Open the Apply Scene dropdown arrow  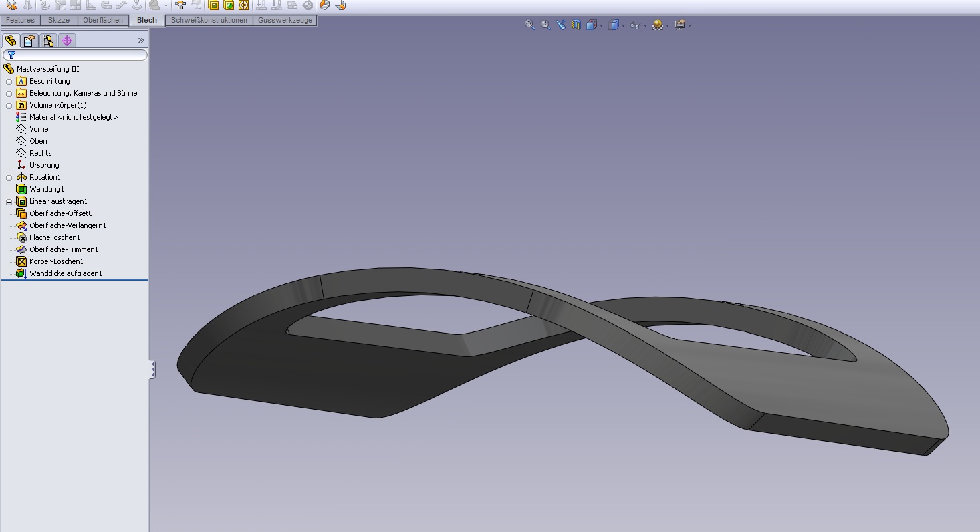[x=667, y=25]
